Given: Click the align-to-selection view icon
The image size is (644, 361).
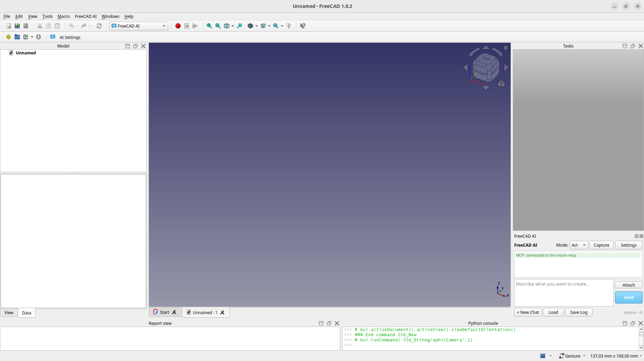Looking at the screenshot, I should point(239,26).
